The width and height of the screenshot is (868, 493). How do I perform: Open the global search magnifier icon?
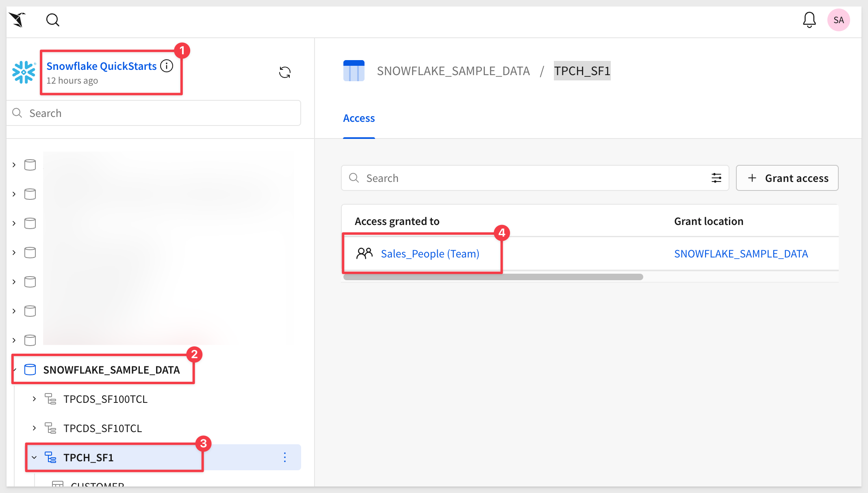(x=53, y=19)
